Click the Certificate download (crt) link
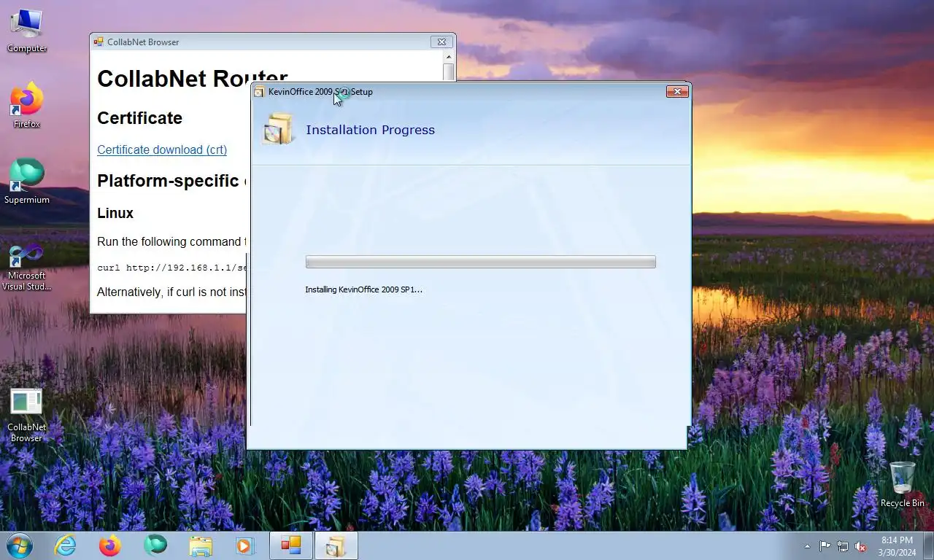 (x=162, y=149)
